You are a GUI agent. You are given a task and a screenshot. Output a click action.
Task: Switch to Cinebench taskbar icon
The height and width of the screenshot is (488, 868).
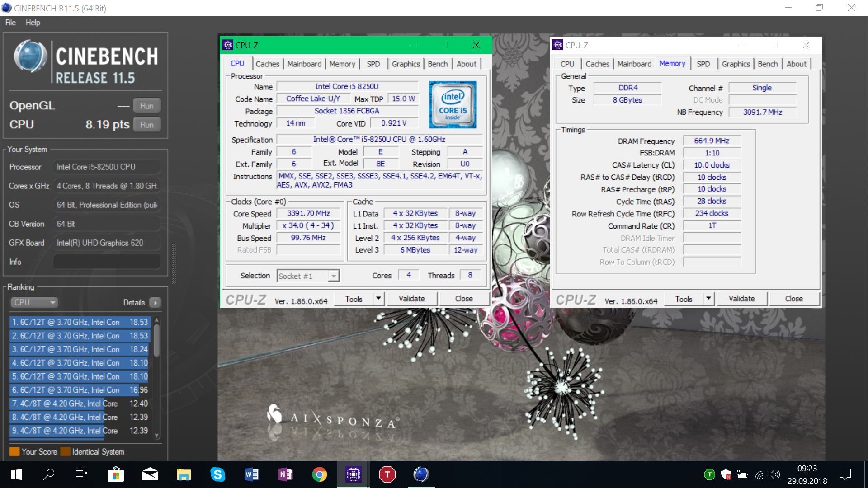pyautogui.click(x=421, y=474)
